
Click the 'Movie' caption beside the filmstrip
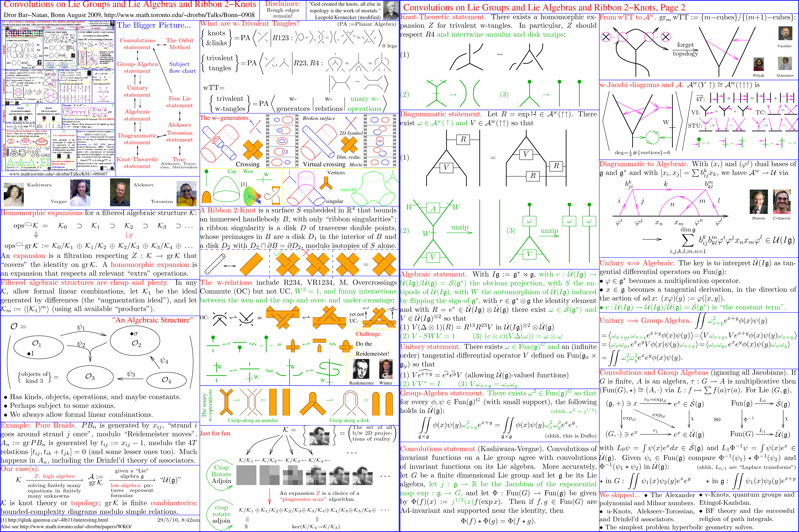point(356,165)
